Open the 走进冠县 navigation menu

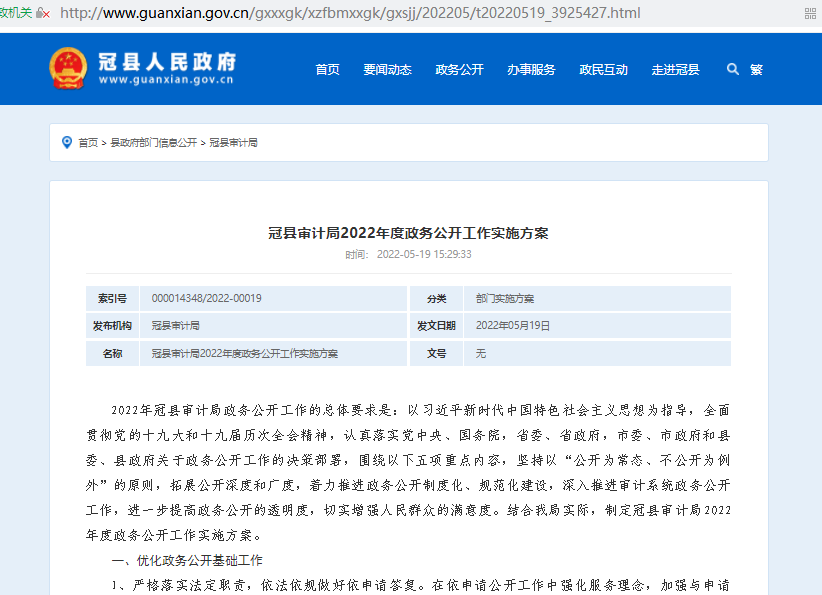[675, 69]
